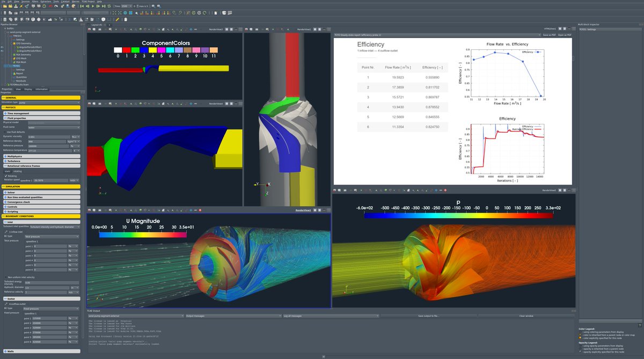Check Non-uniform inlet velocity option
This screenshot has width=644, height=359.
6,277
